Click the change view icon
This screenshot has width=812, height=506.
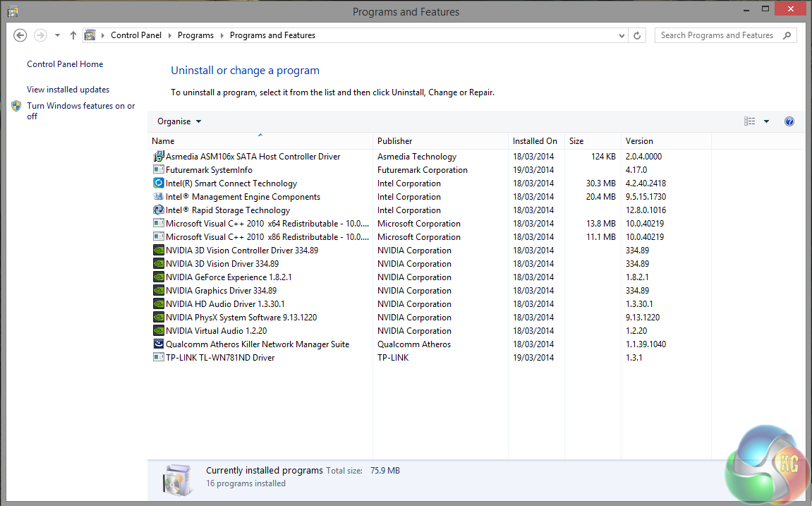tap(749, 121)
